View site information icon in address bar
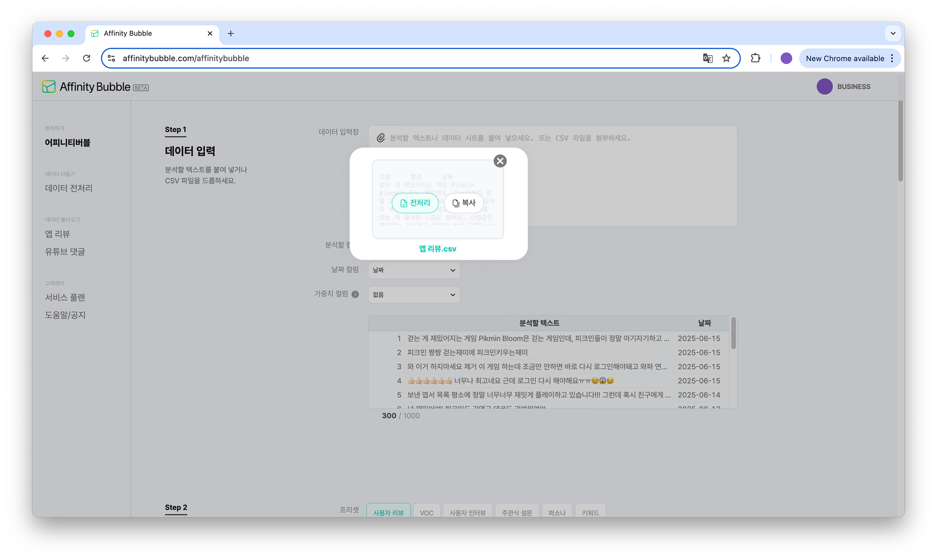The image size is (937, 560). coord(112,58)
